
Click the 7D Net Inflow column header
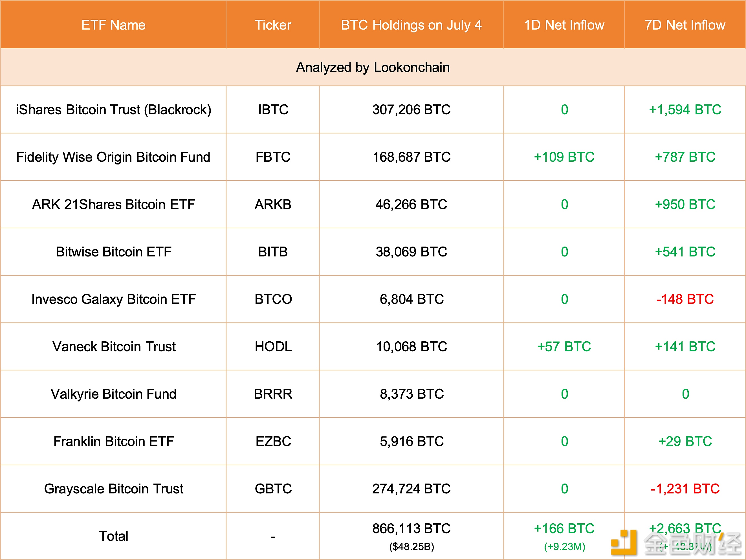(x=685, y=25)
